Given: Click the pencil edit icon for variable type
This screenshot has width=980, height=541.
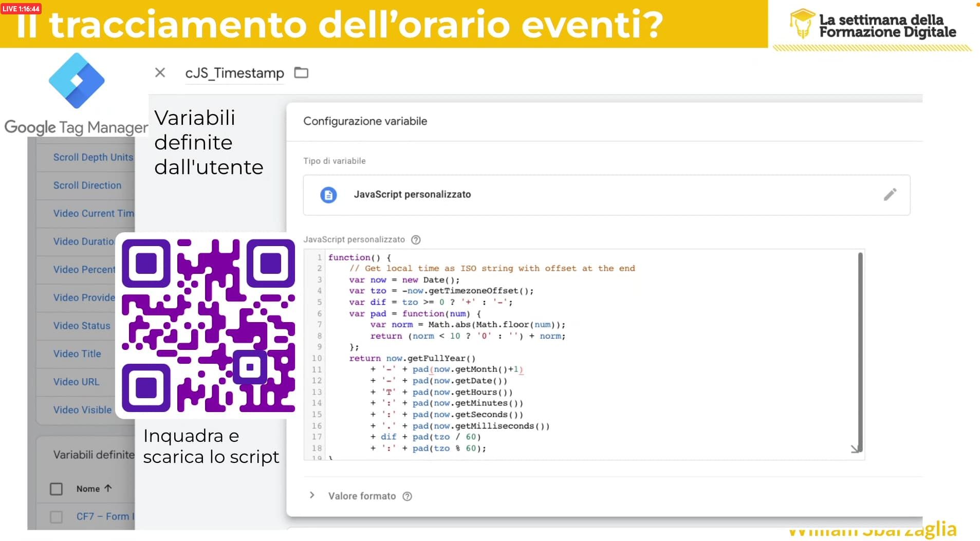Looking at the screenshot, I should click(x=890, y=194).
